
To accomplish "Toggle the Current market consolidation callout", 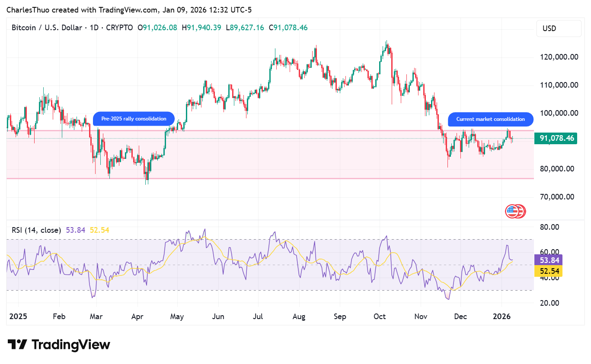I will [490, 119].
